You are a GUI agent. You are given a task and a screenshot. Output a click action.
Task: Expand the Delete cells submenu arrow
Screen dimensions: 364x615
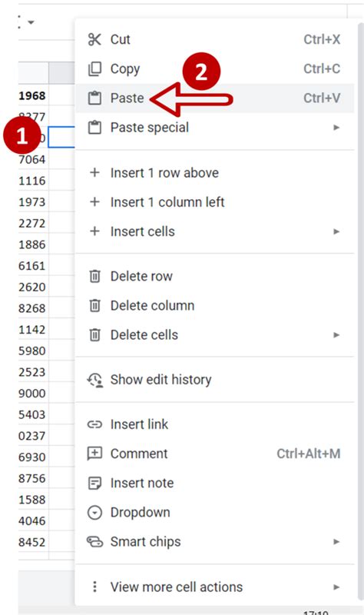click(336, 335)
